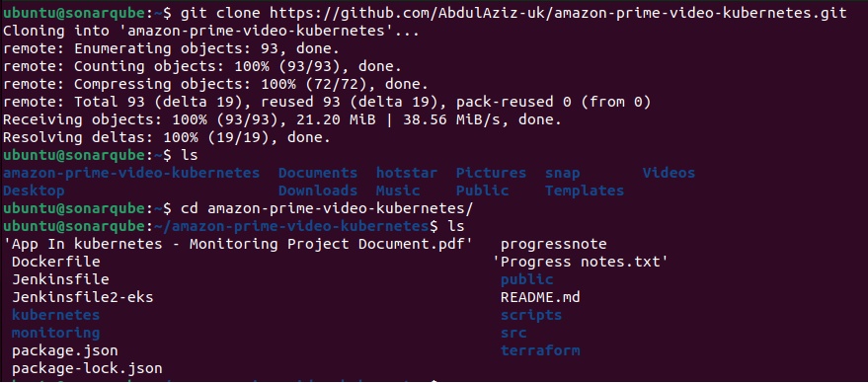Image resolution: width=868 pixels, height=383 pixels.
Task: Click the Documents folder in listing
Action: coord(318,173)
